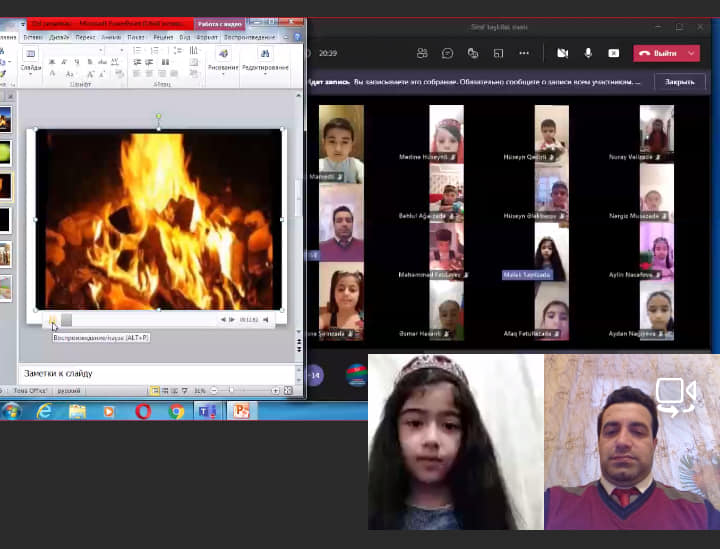Open the Вид ribbon tab

[185, 37]
